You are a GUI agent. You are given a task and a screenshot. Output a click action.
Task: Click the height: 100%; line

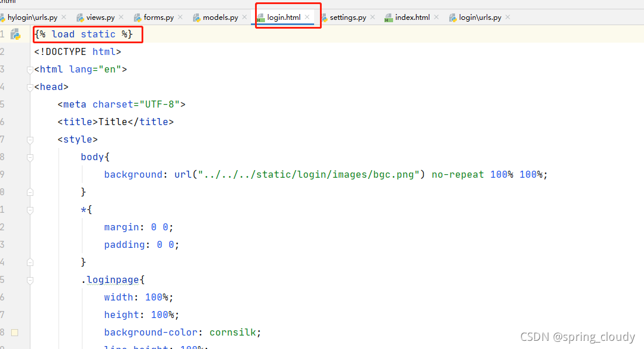tap(142, 315)
